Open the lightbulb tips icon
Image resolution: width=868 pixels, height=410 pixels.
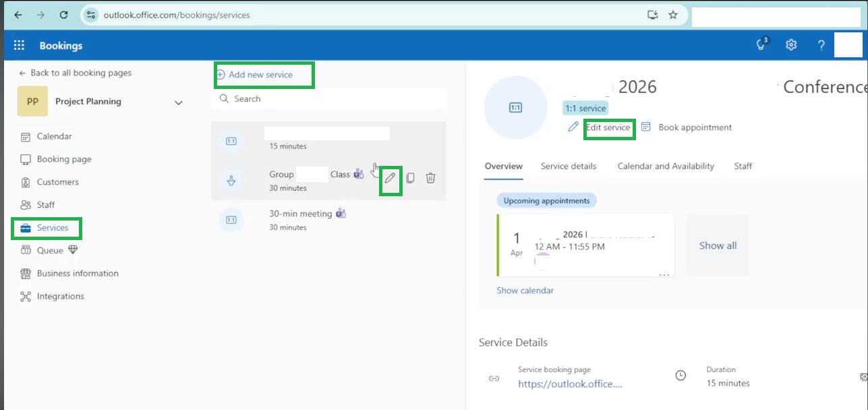click(x=761, y=45)
